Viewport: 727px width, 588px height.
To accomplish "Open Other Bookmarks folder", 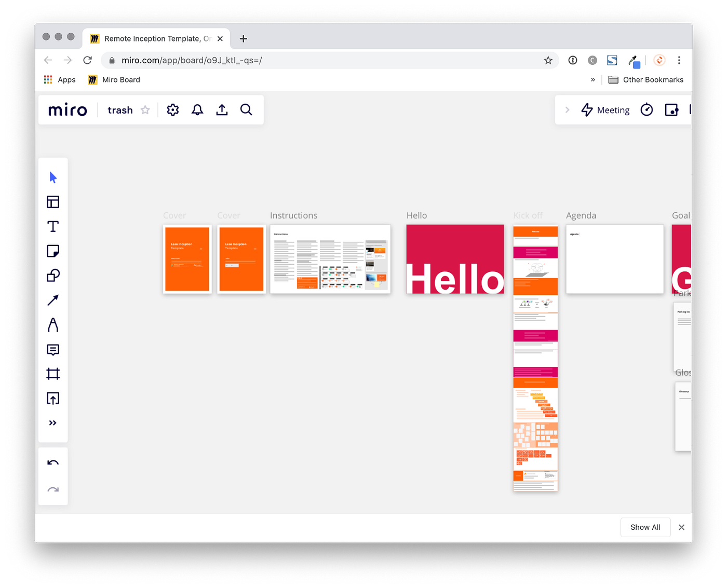I will (x=646, y=79).
